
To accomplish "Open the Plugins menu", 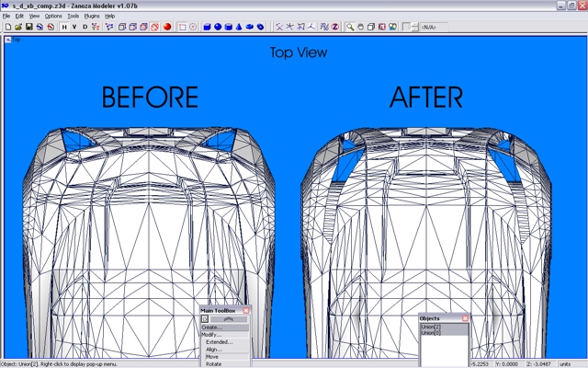I will pos(92,16).
